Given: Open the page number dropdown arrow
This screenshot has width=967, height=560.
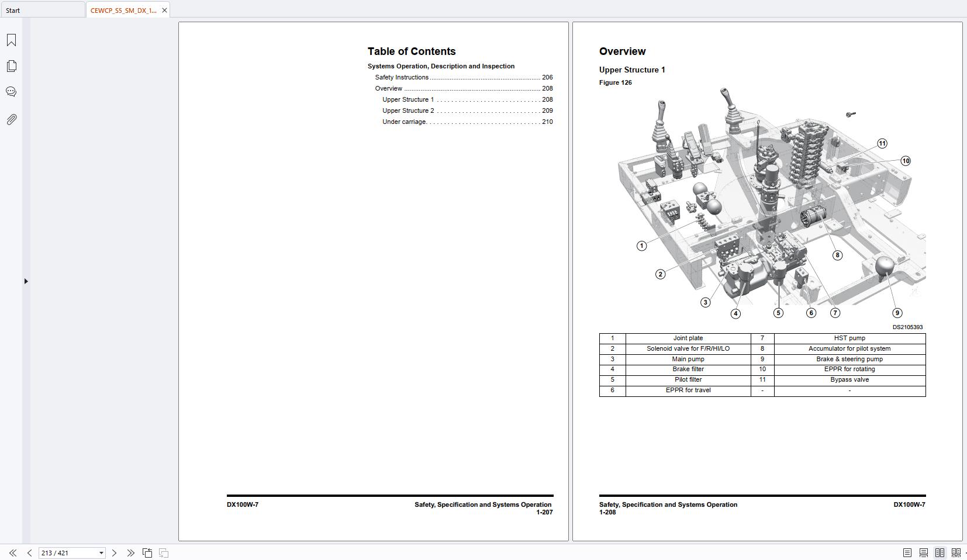Looking at the screenshot, I should [101, 553].
